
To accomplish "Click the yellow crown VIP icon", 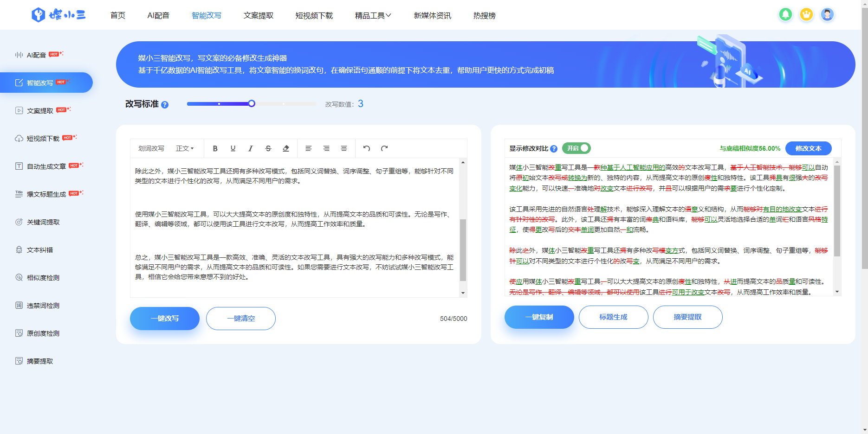I will coord(806,15).
